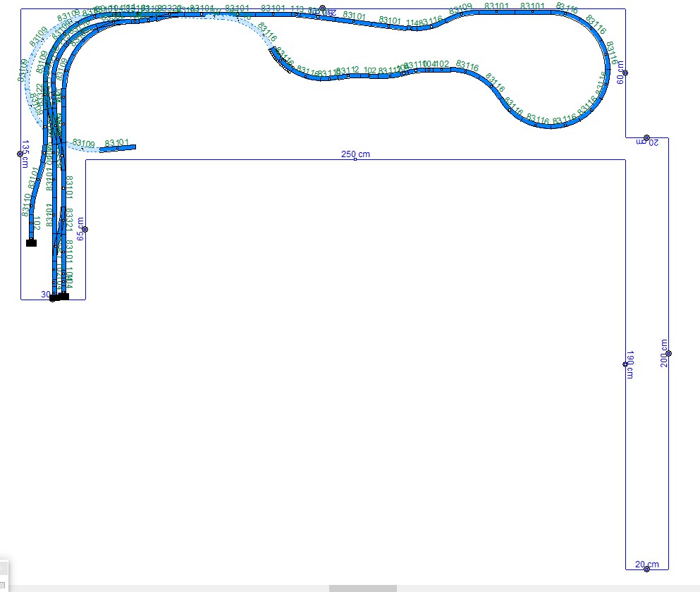This screenshot has height=592, width=700.
Task: Select the top edge midpoint handle
Action: pyautogui.click(x=323, y=8)
